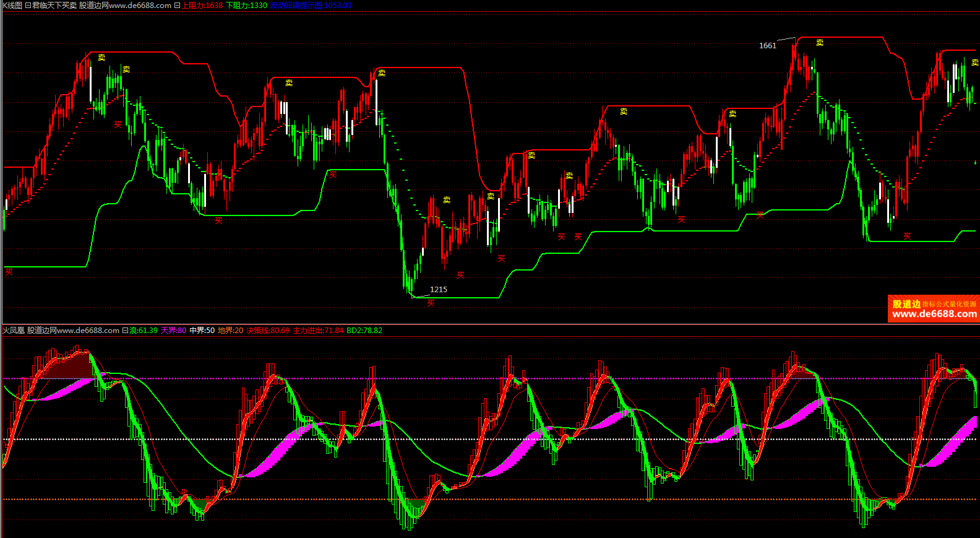This screenshot has height=538, width=980.
Task: Click the magenta 天界:80 legend label
Action: point(173,331)
